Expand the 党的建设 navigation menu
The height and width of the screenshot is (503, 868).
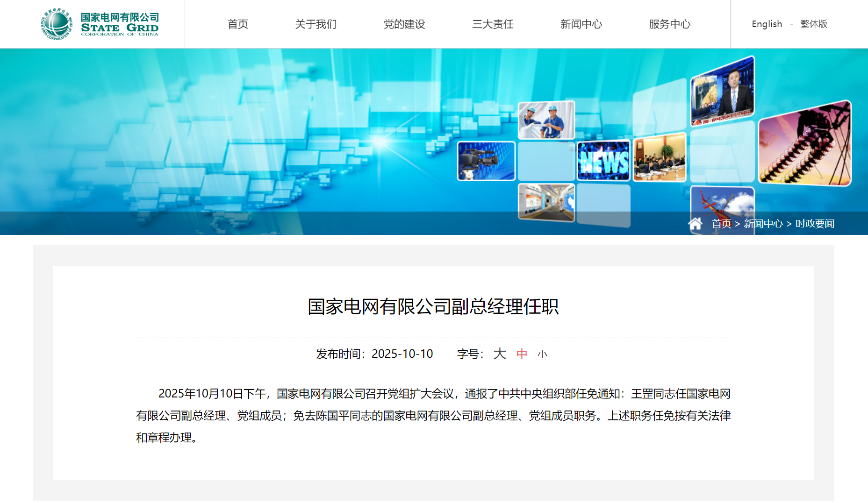pyautogui.click(x=404, y=24)
